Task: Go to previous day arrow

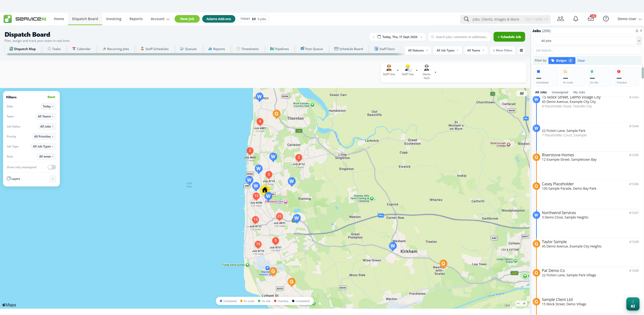Action: tap(373, 37)
